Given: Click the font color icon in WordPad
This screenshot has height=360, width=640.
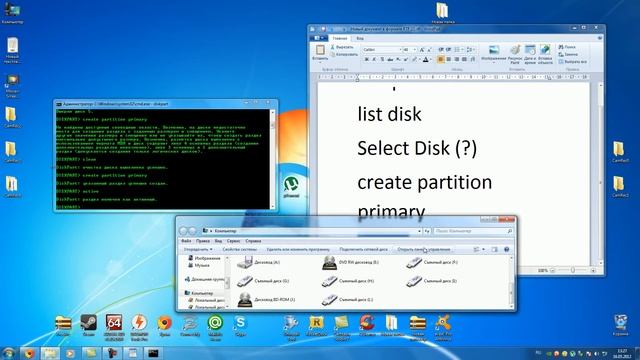Looking at the screenshot, I should [425, 60].
